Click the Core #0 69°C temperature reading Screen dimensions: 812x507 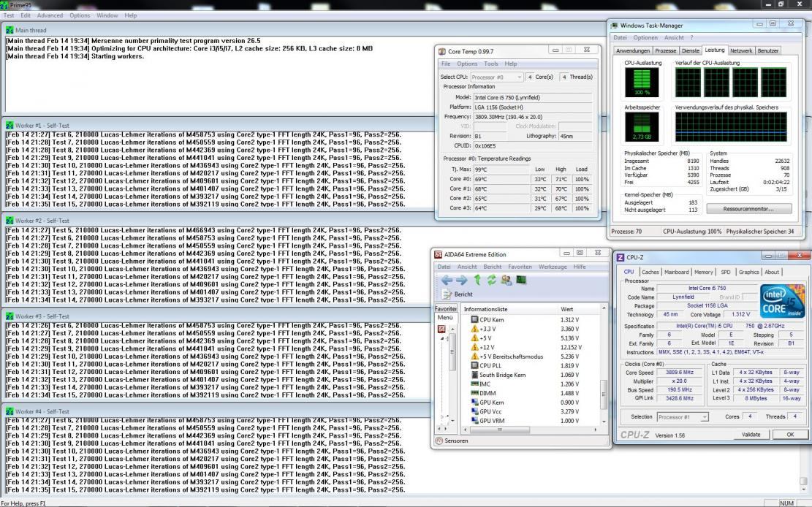(x=501, y=179)
